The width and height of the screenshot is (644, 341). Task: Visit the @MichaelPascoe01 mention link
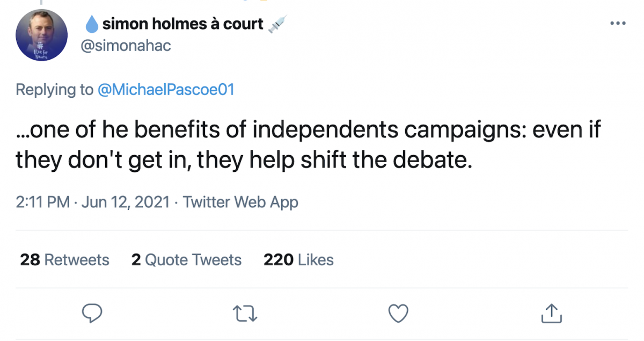(166, 89)
